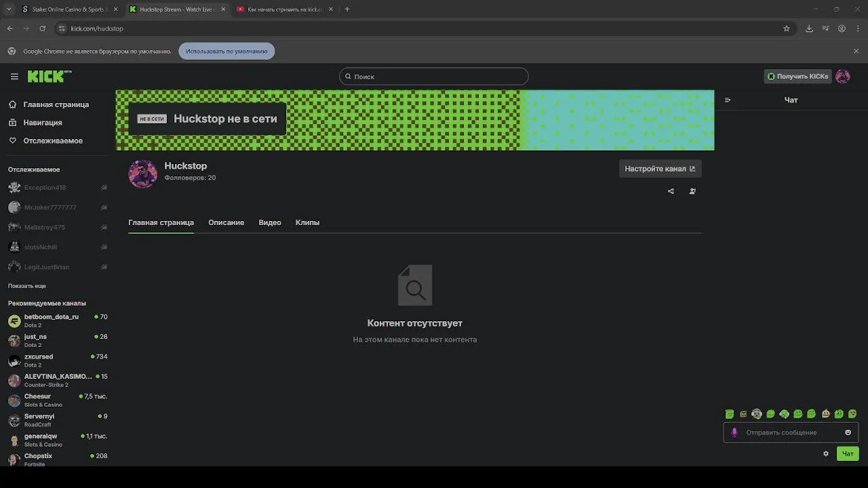Reload the page
The width and height of the screenshot is (868, 488).
[42, 28]
